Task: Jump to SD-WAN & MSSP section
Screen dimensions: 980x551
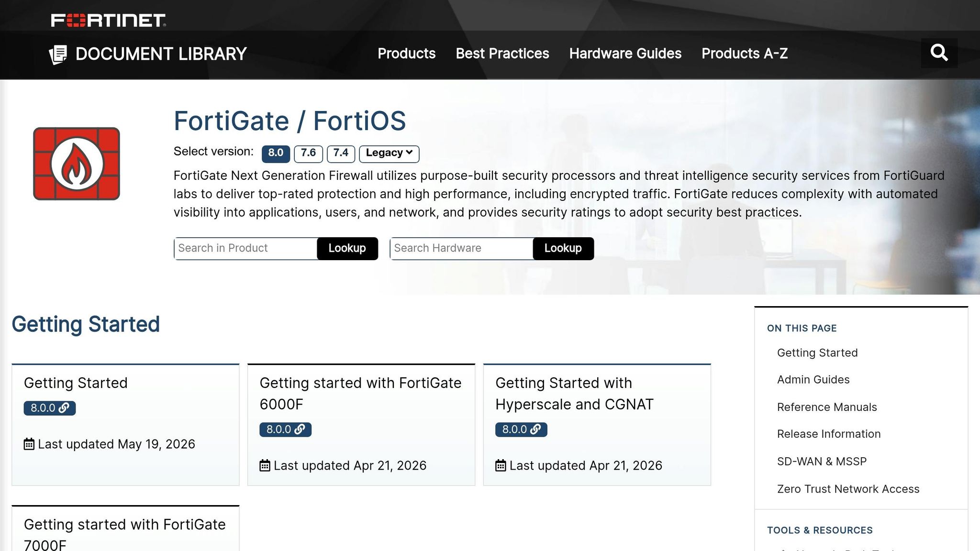Action: 822,462
